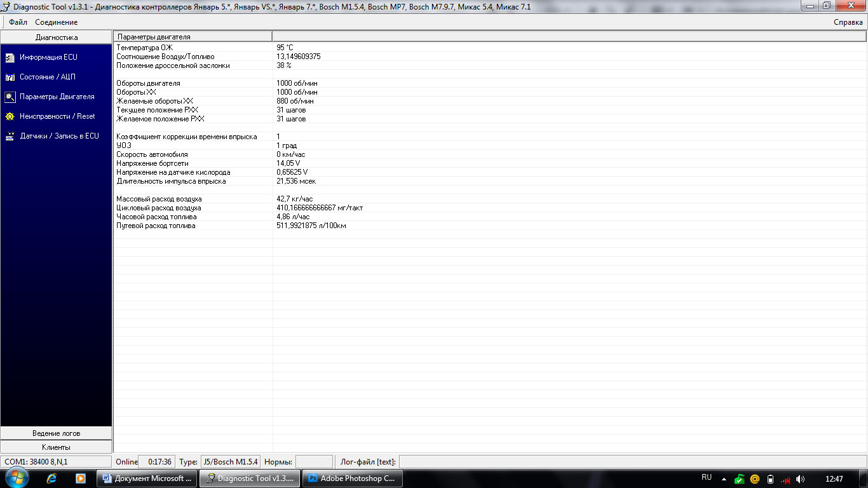Image resolution: width=868 pixels, height=488 pixels.
Task: Click the yellow @ mail tray icon
Action: coord(755,479)
